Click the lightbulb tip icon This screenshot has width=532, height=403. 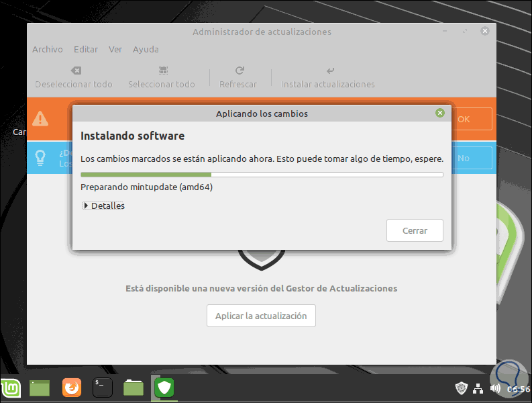(40, 158)
